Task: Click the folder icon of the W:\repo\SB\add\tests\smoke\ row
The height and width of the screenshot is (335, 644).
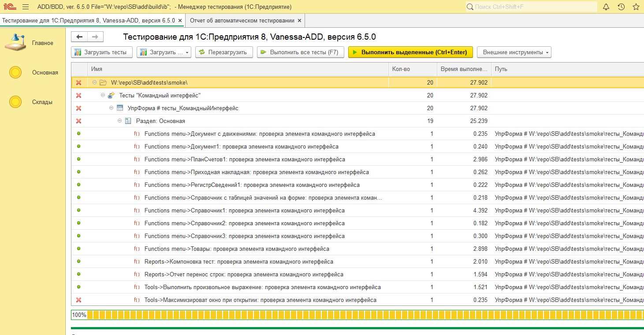Action: click(103, 82)
